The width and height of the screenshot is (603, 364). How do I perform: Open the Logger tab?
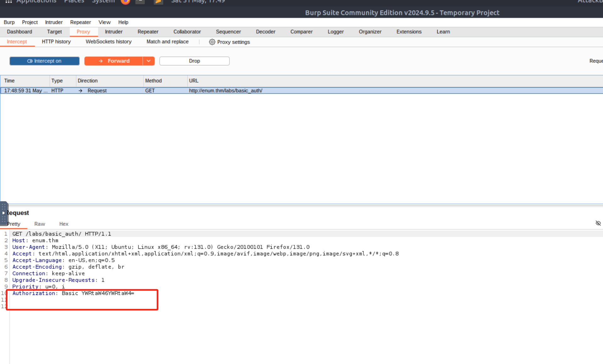pyautogui.click(x=336, y=32)
